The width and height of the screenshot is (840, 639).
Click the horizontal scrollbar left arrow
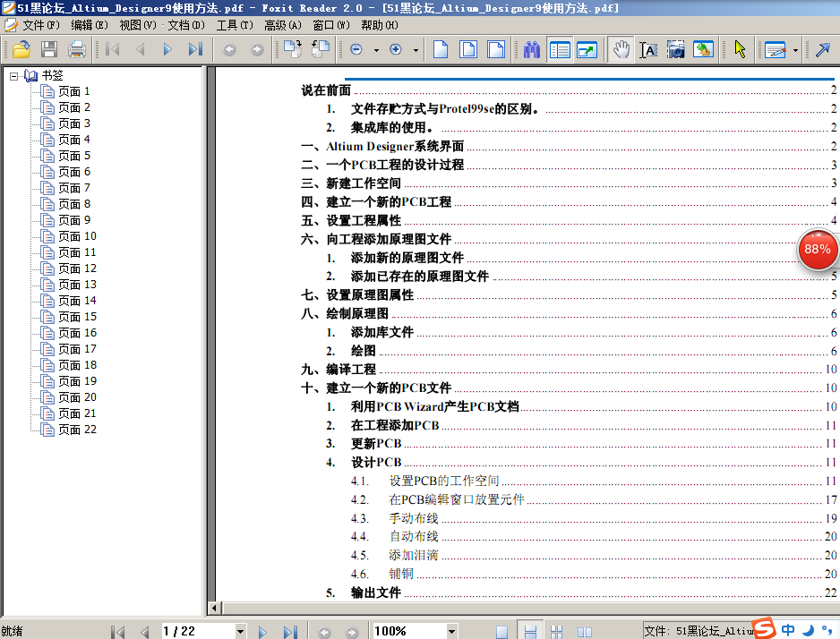coord(215,608)
